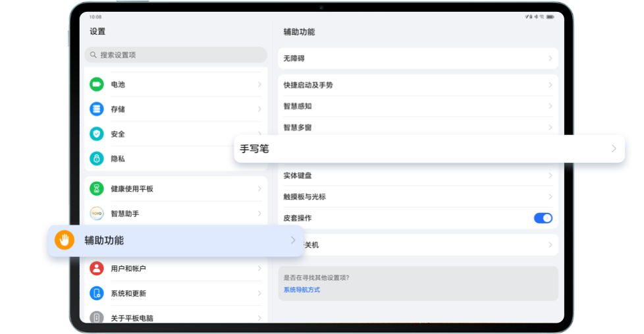Image resolution: width=644 pixels, height=334 pixels.
Task: Open the 智慧感知 menu item
Action: pos(298,106)
